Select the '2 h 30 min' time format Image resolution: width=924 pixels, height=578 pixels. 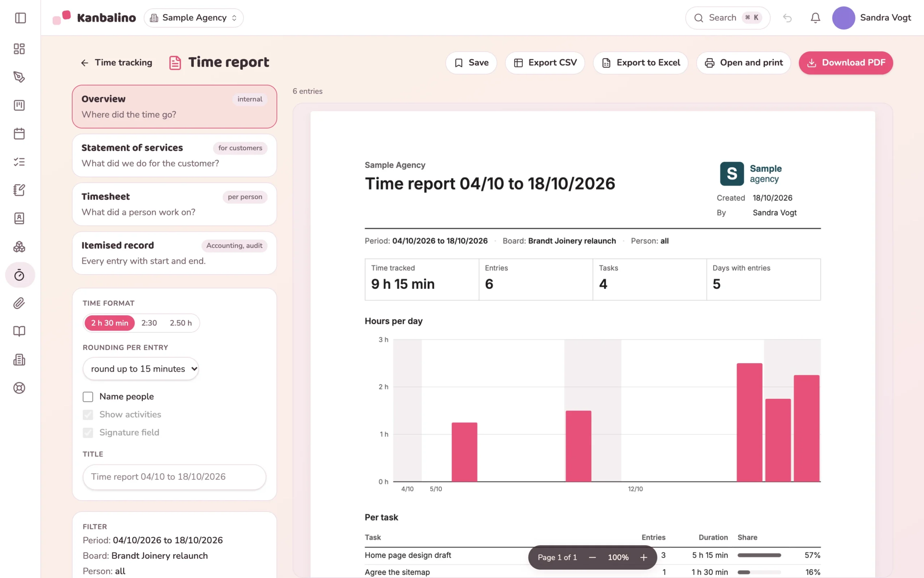[110, 323]
